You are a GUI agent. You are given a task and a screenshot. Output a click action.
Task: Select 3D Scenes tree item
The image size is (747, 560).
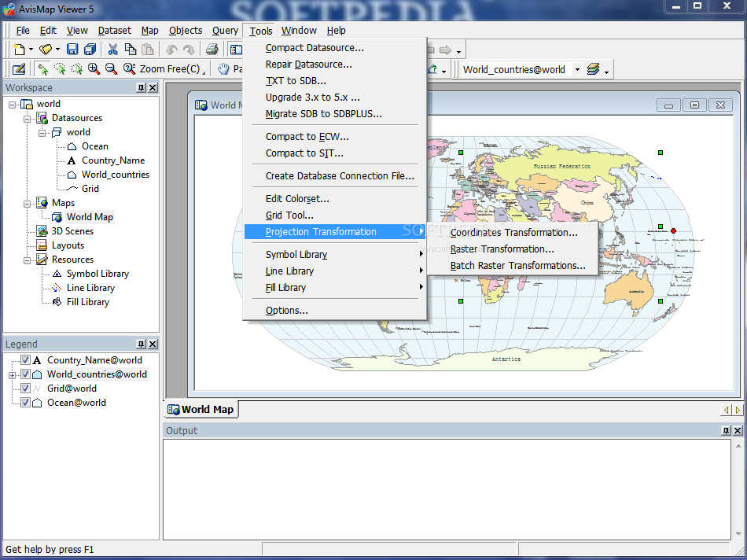(x=72, y=231)
